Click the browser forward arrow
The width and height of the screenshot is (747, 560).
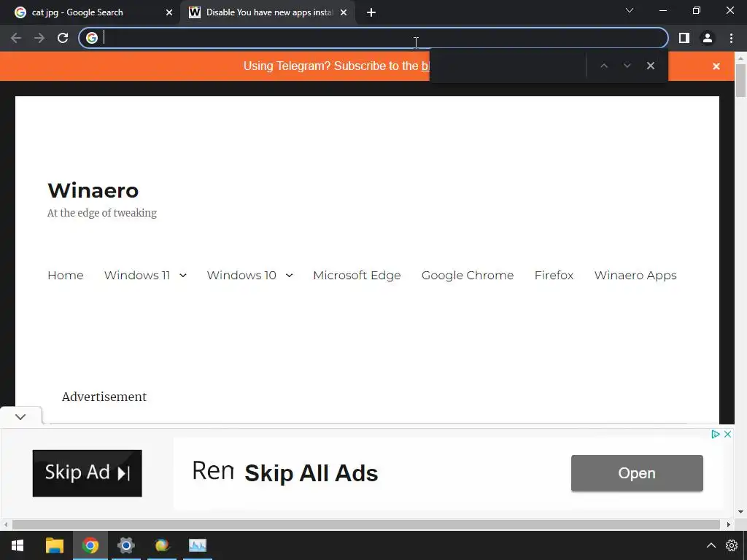click(x=39, y=38)
